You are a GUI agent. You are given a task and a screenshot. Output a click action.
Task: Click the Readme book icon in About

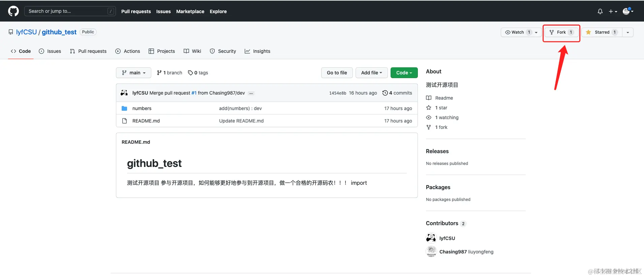(429, 98)
